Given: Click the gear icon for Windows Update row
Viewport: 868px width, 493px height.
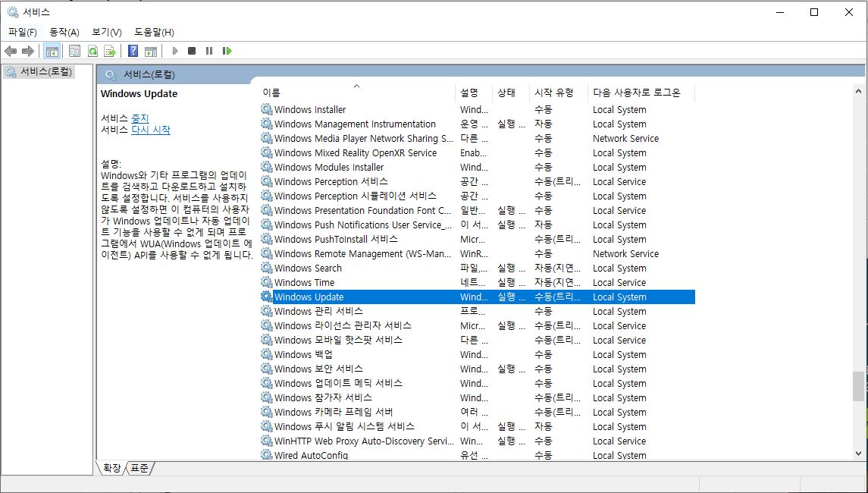Looking at the screenshot, I should (x=267, y=297).
